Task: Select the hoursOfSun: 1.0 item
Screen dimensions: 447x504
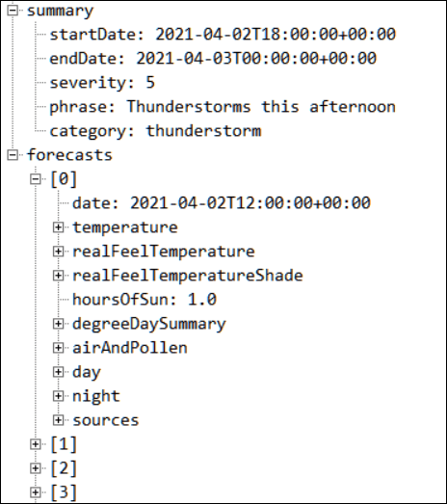Action: click(x=145, y=300)
